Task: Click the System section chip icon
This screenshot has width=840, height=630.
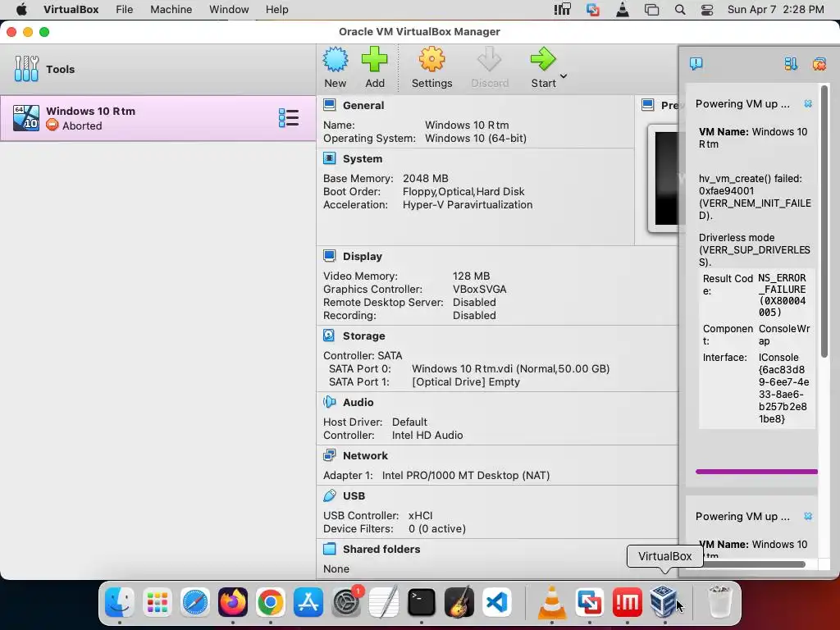Action: click(x=330, y=158)
